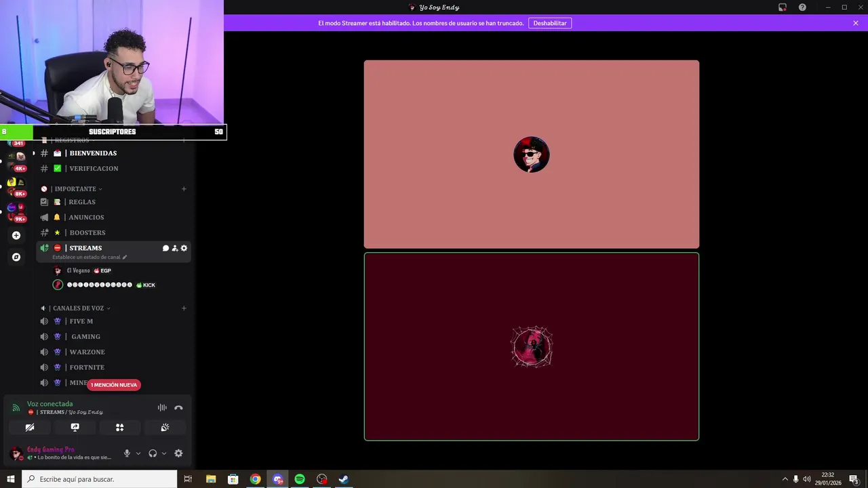Dismiss the streamer mode banner

click(856, 23)
